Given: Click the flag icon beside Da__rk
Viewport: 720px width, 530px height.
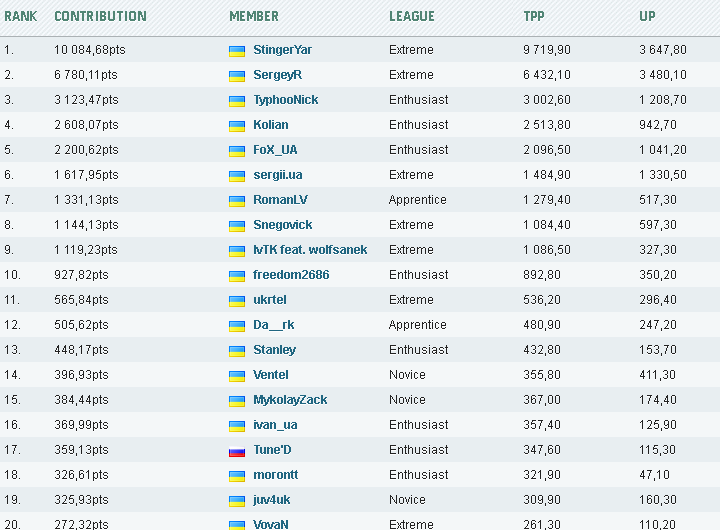Looking at the screenshot, I should 237,327.
